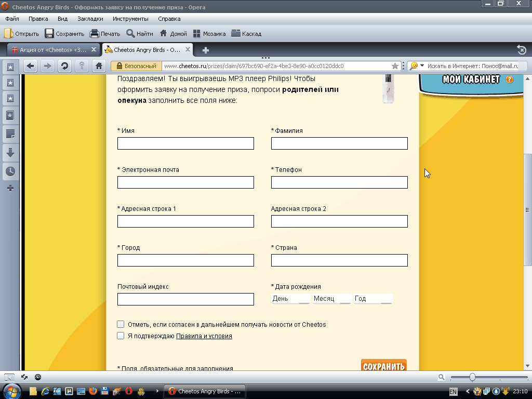Viewport: 532px width, 399px height.
Task: Click the Opera Link sync arrows icon
Action: [x=24, y=377]
